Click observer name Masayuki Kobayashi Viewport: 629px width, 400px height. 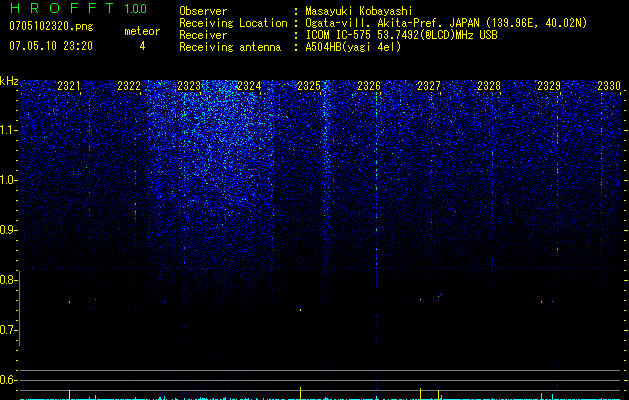coord(358,11)
